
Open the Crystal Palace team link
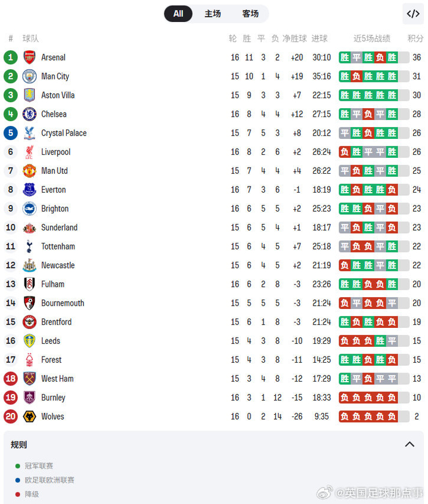pyautogui.click(x=64, y=133)
